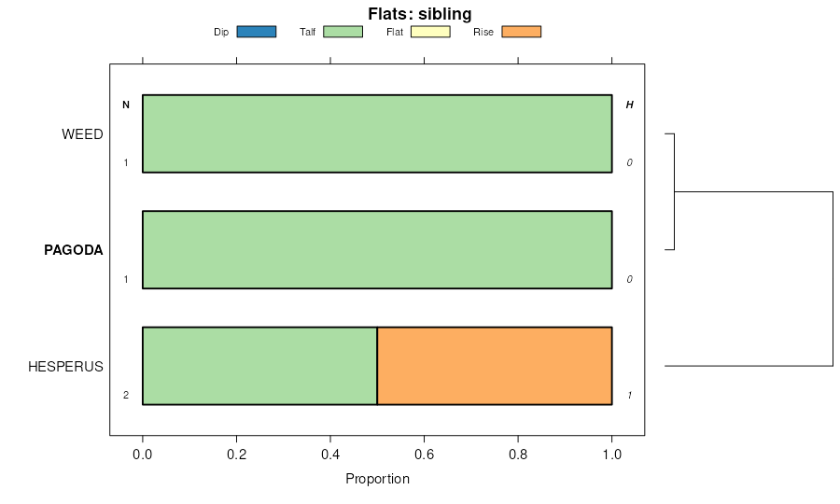Screen dimensions: 840x504
Task: Click the WEED green Talf bar
Action: 377,133
